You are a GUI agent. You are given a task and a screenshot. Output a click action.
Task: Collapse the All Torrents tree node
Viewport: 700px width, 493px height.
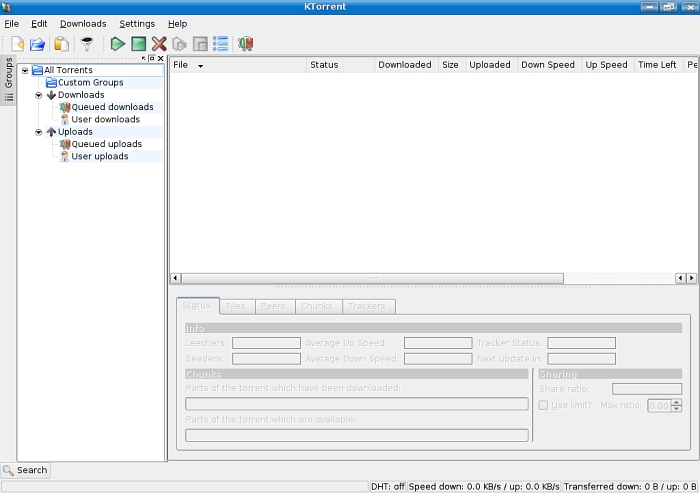(25, 71)
